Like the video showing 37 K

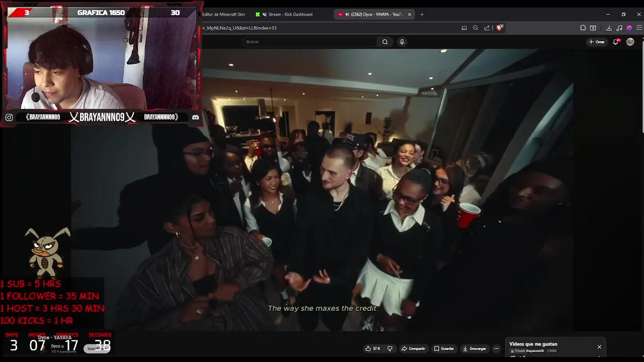pos(373,348)
